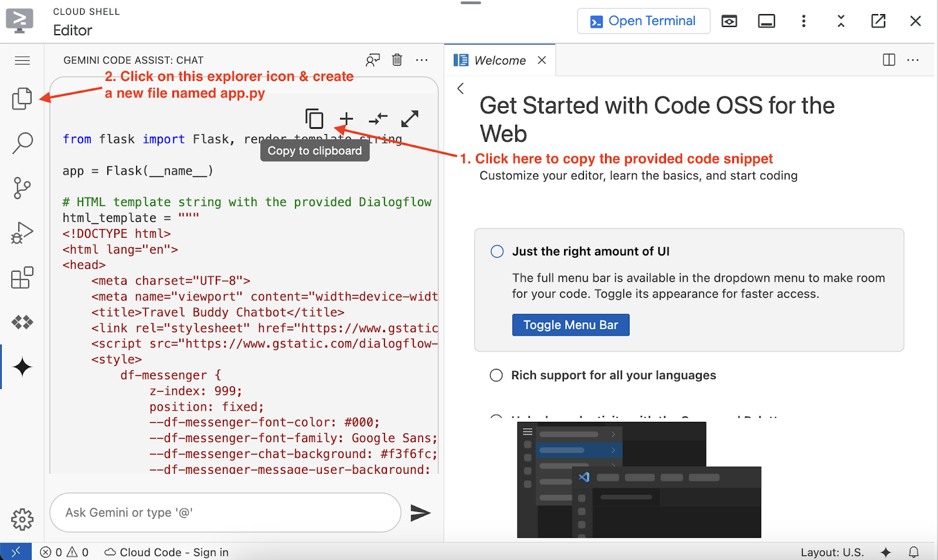The height and width of the screenshot is (560, 938).
Task: Delete chat history with trash icon
Action: pyautogui.click(x=397, y=60)
